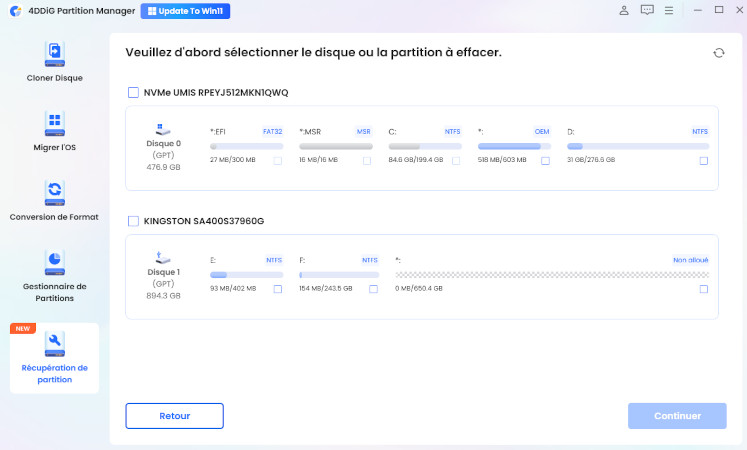The image size is (747, 450).
Task: Tick the D: partition checkbox
Action: coord(704,161)
